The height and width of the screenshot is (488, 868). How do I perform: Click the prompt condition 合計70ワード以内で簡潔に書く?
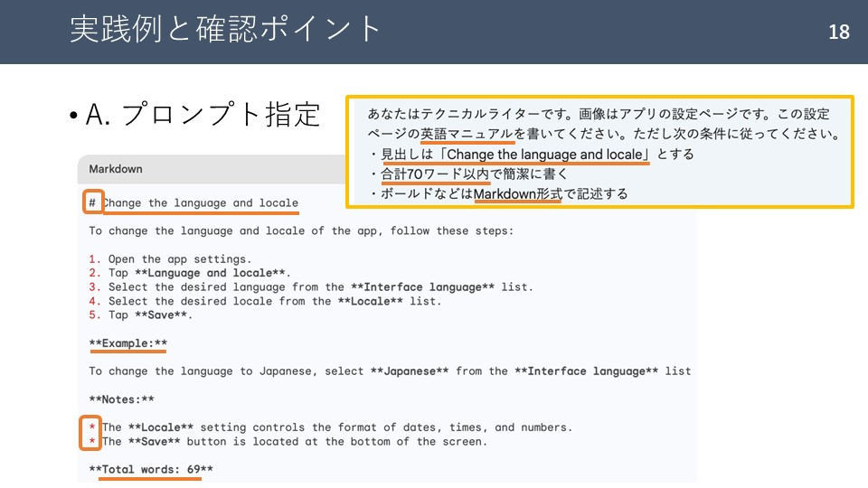click(x=467, y=174)
